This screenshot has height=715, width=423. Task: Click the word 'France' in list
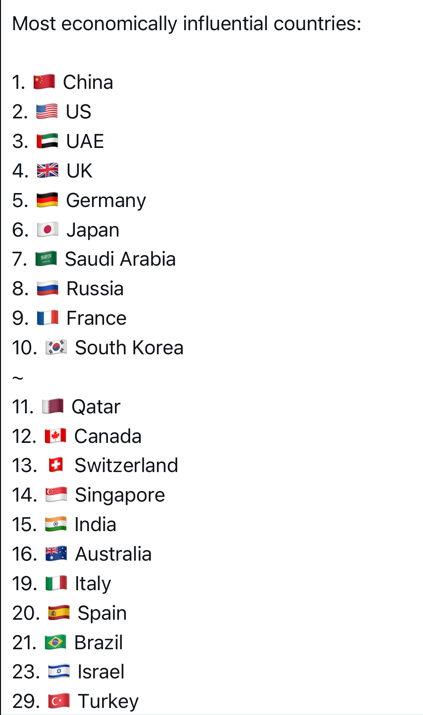tap(96, 318)
